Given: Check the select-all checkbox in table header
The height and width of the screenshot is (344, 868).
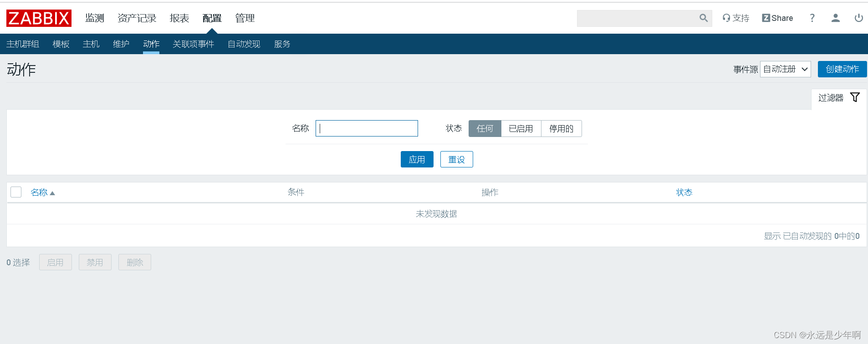Looking at the screenshot, I should point(16,192).
